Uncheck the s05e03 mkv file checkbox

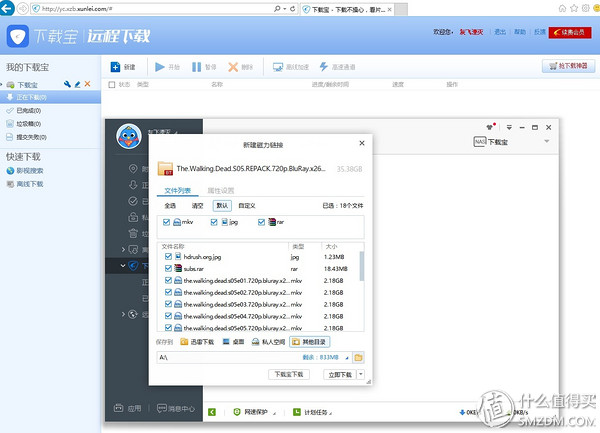coord(168,304)
